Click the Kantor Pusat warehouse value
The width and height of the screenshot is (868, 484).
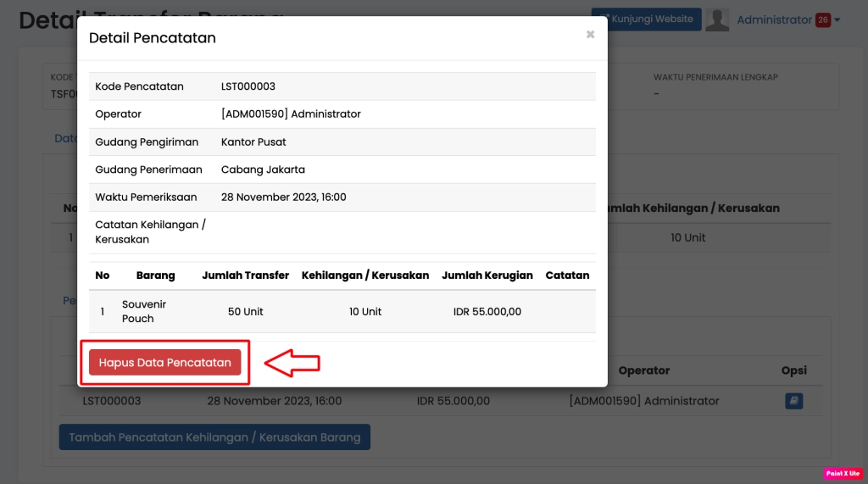(253, 142)
